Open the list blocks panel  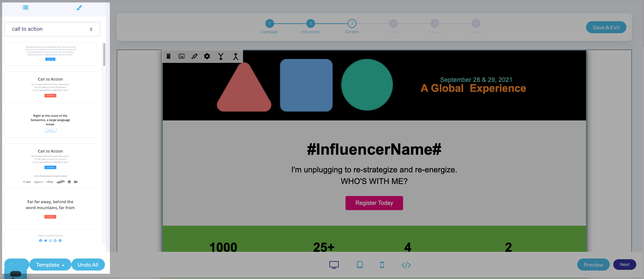click(x=25, y=7)
